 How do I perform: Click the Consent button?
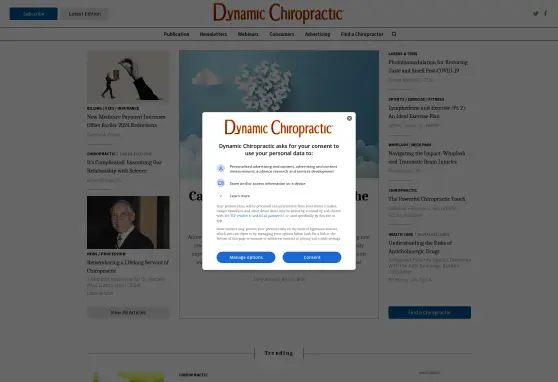[x=312, y=257]
